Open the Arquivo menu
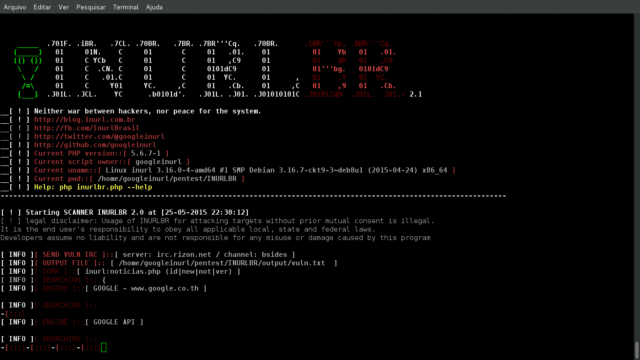 (15, 7)
